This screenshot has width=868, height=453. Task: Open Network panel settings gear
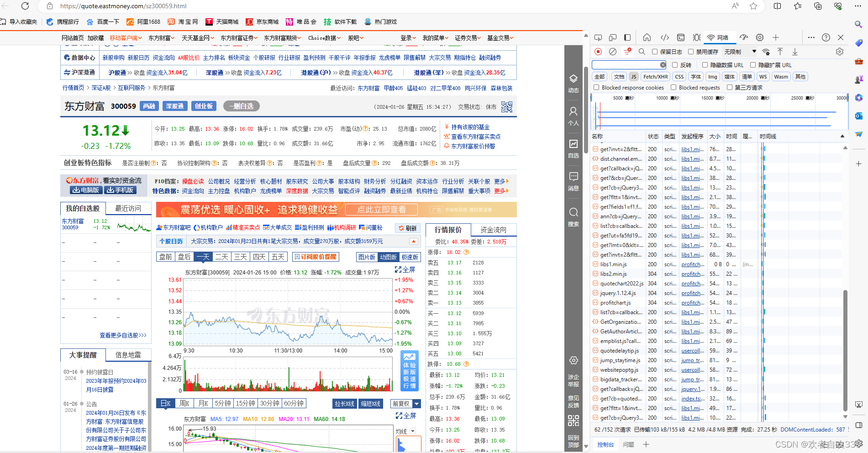pos(840,52)
